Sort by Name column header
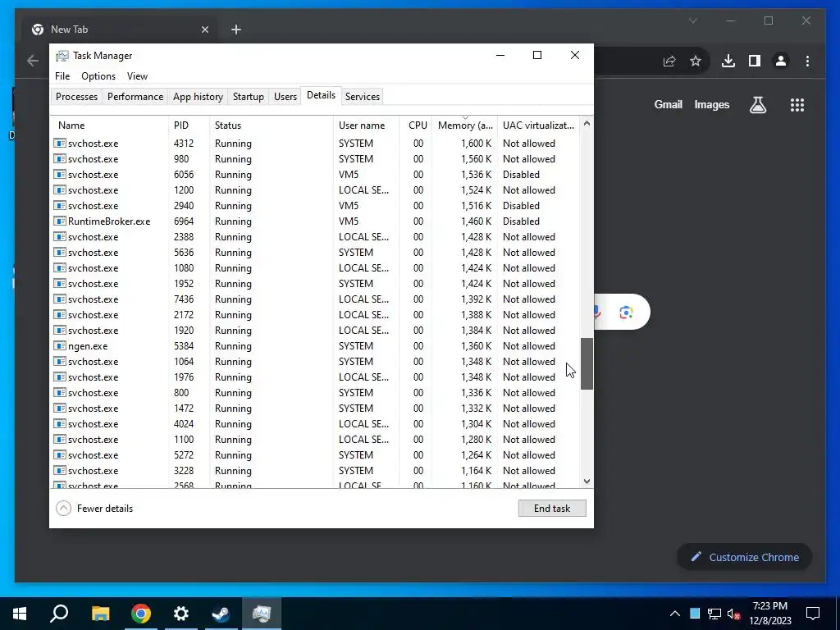This screenshot has height=630, width=840. [110, 126]
